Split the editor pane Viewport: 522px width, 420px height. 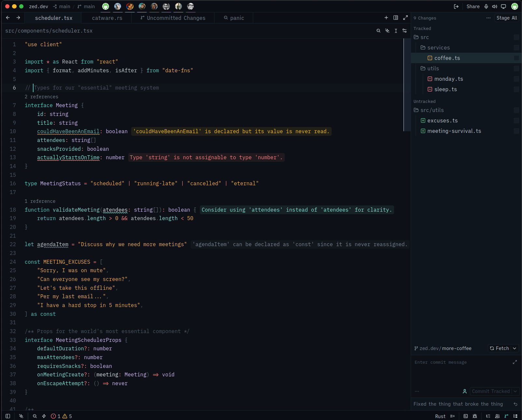[396, 18]
